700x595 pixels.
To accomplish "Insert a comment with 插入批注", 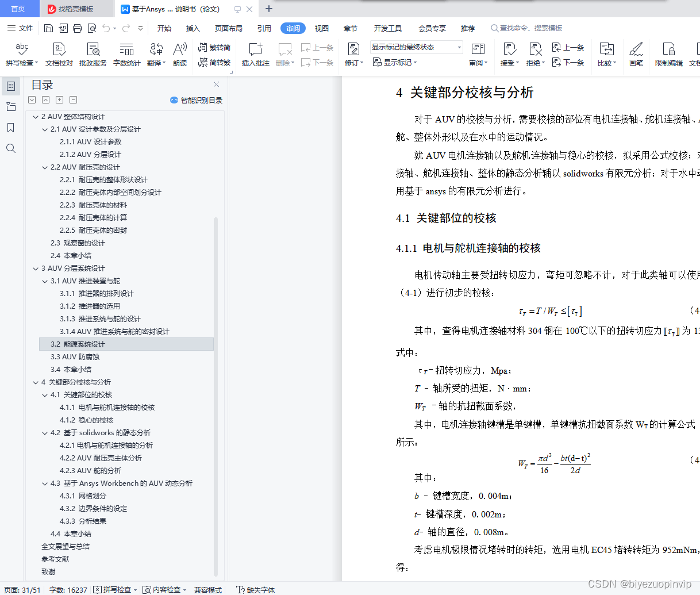I will [x=255, y=54].
